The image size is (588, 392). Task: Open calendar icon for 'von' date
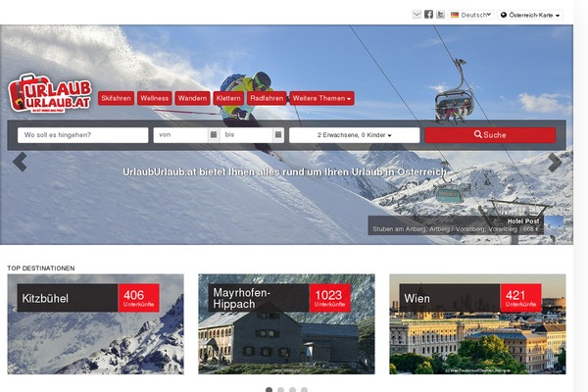pyautogui.click(x=214, y=134)
